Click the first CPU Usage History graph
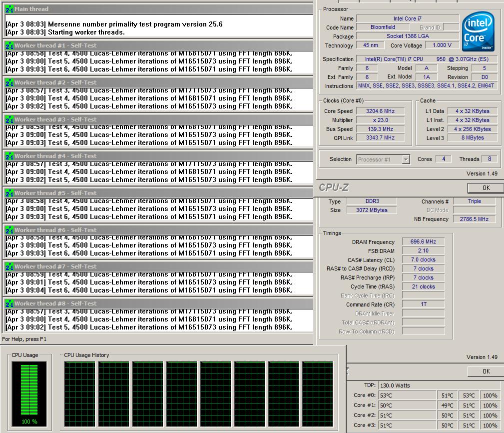This screenshot has height=433, width=504. (80, 394)
